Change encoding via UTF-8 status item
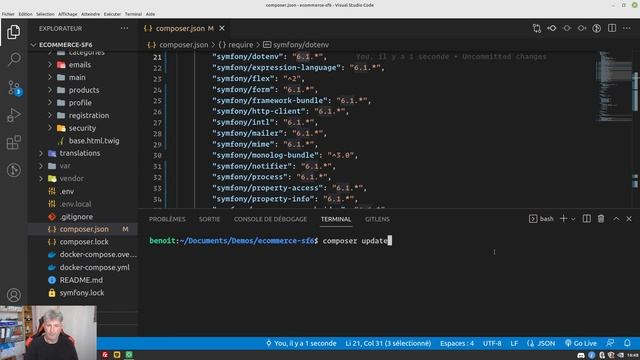 click(x=492, y=343)
